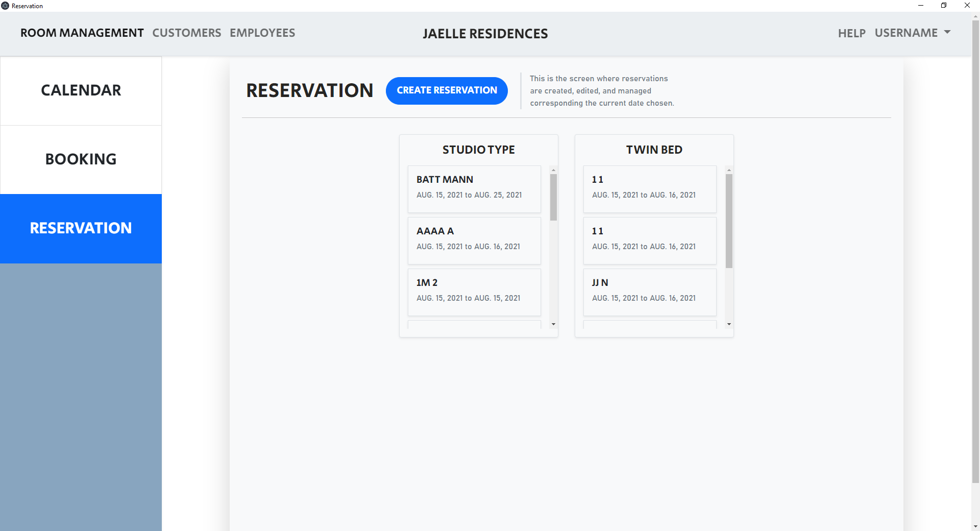This screenshot has width=980, height=531.
Task: Click the Reservation app icon in title bar
Action: click(x=5, y=6)
